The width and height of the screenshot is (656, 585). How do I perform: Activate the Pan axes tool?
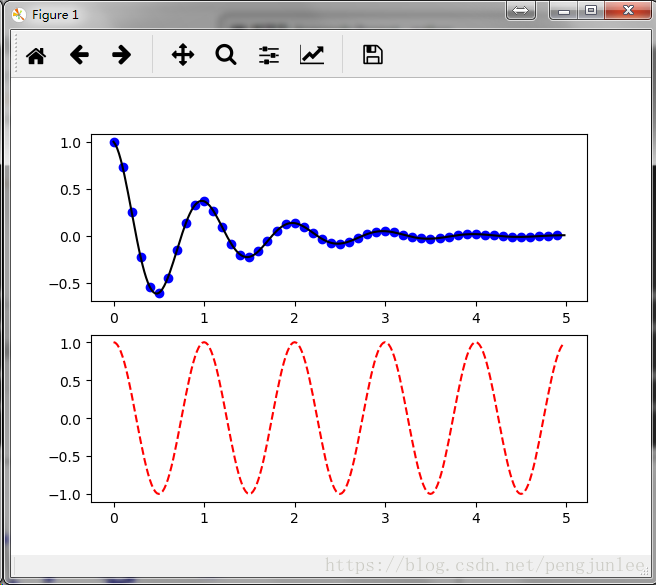[x=183, y=54]
